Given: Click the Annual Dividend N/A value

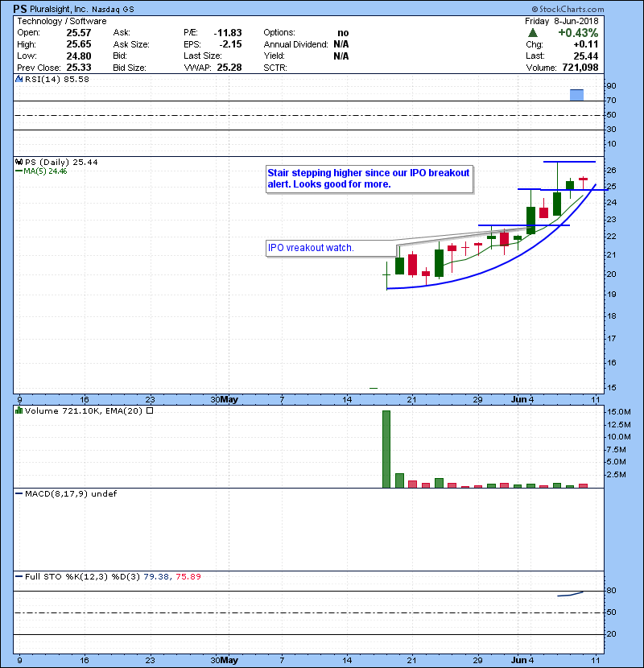Looking at the screenshot, I should (x=341, y=44).
